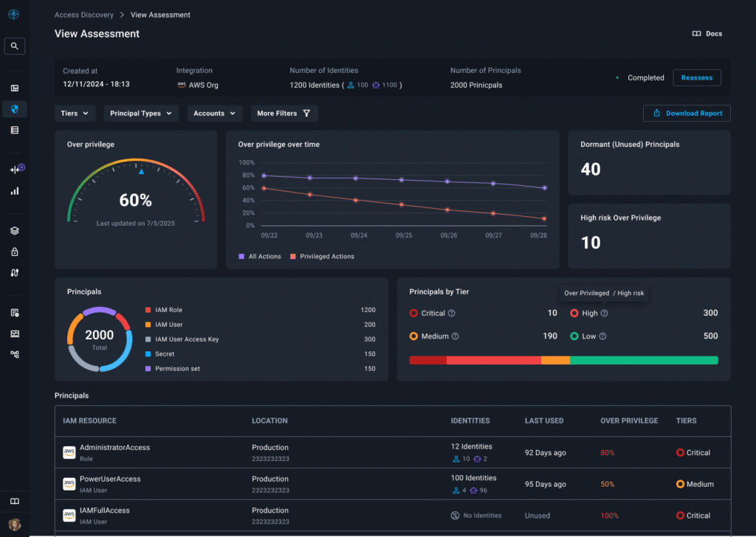Toggle the IAM Role legend entry

168,310
